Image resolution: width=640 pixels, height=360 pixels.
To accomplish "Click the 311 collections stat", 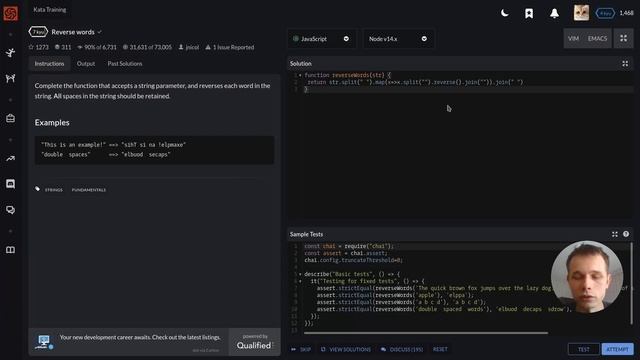I will click(63, 47).
